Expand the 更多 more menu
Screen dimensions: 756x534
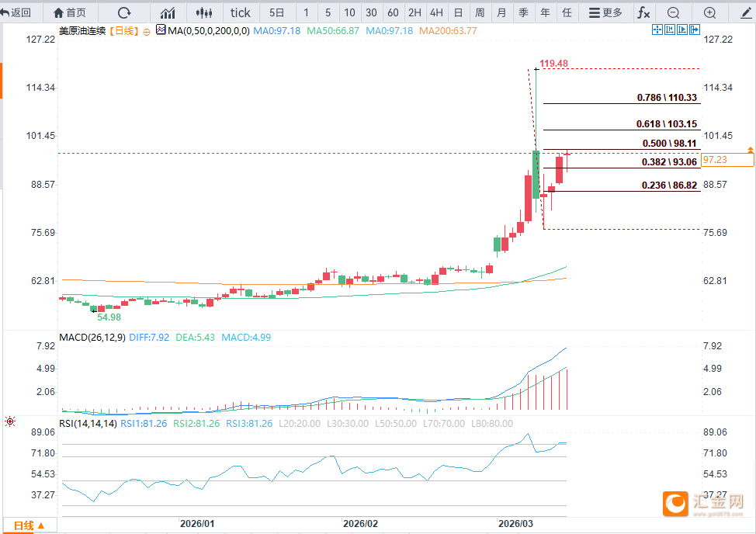point(605,12)
